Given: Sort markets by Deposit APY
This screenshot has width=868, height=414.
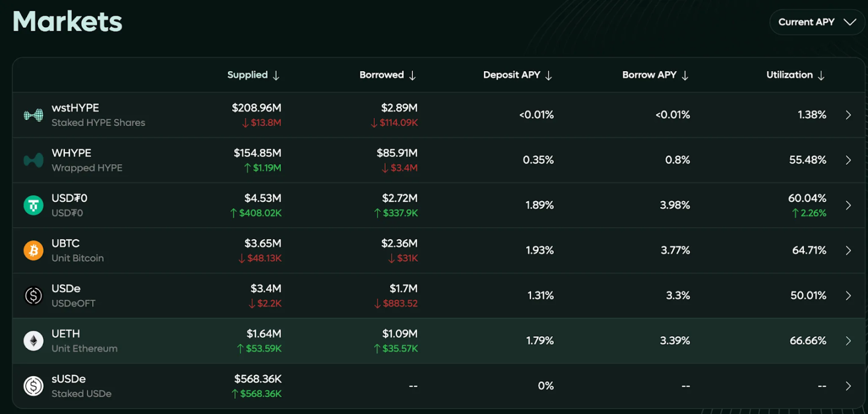Looking at the screenshot, I should (x=517, y=75).
